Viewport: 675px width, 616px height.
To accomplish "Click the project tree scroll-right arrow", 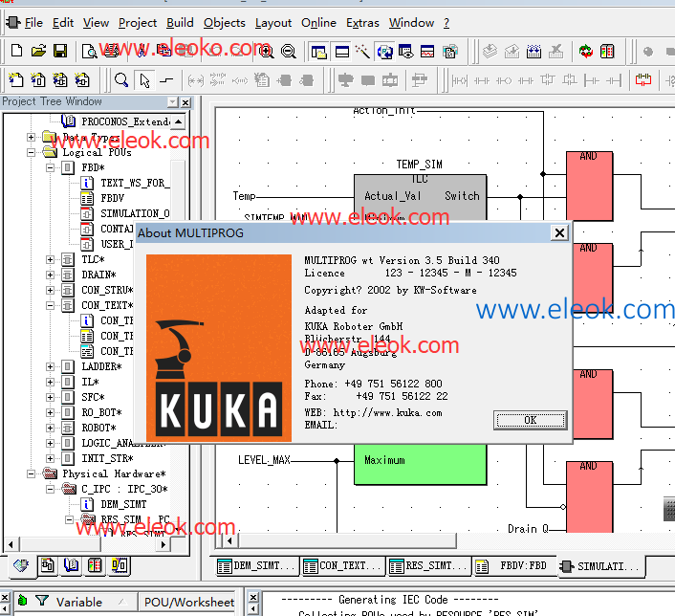I will tap(163, 544).
